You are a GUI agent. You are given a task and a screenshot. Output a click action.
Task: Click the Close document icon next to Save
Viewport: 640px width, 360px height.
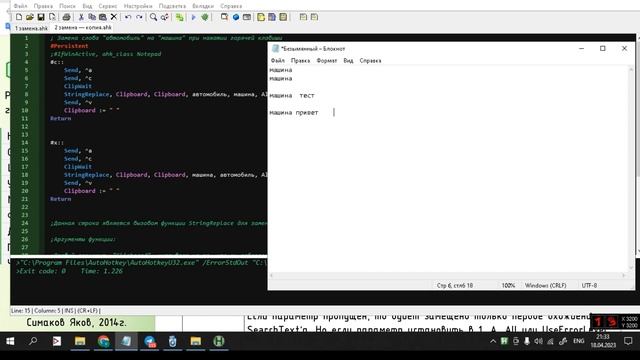(52, 17)
